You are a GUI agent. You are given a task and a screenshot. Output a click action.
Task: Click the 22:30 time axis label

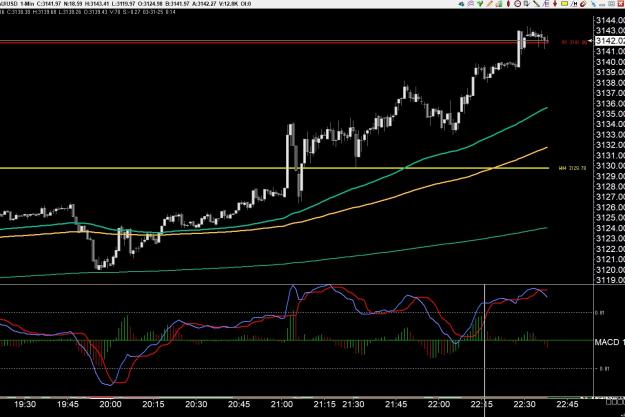click(524, 404)
